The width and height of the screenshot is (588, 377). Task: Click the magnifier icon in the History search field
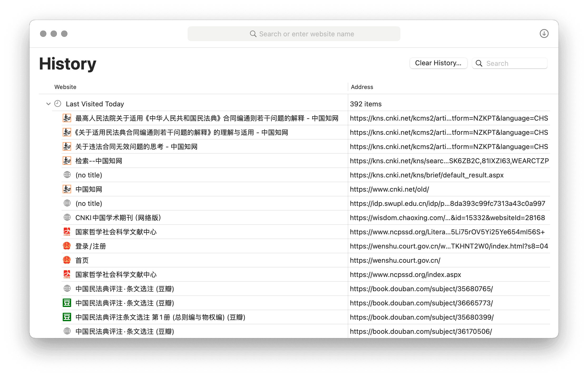pos(479,63)
